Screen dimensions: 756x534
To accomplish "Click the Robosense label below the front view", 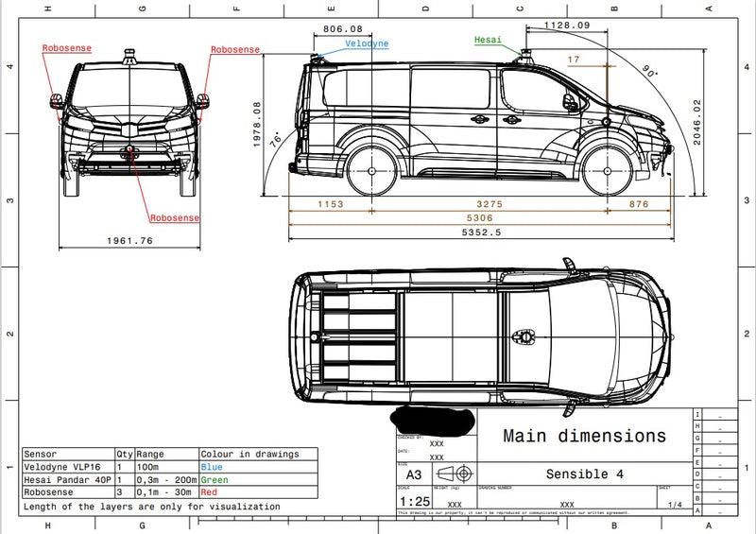I will point(175,217).
